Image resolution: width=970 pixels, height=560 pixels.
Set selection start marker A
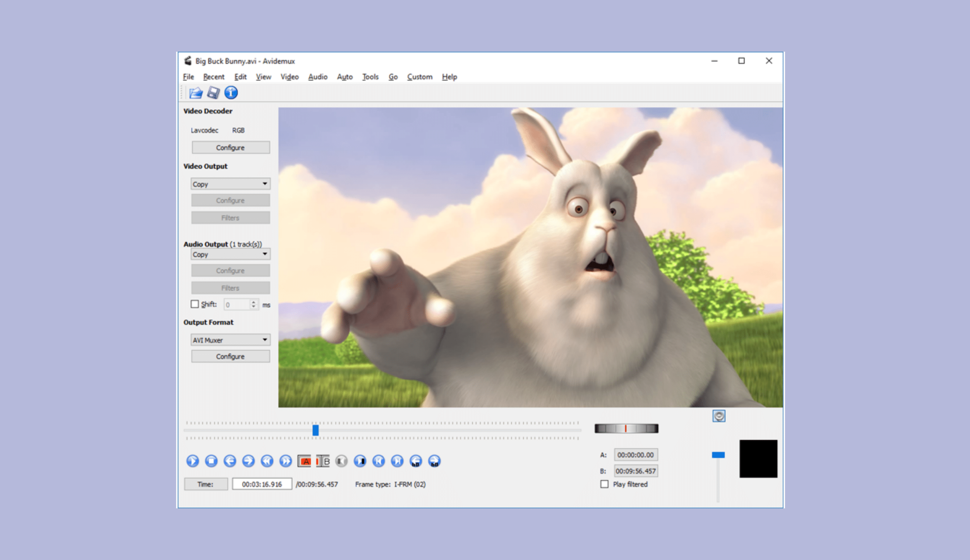tap(304, 461)
